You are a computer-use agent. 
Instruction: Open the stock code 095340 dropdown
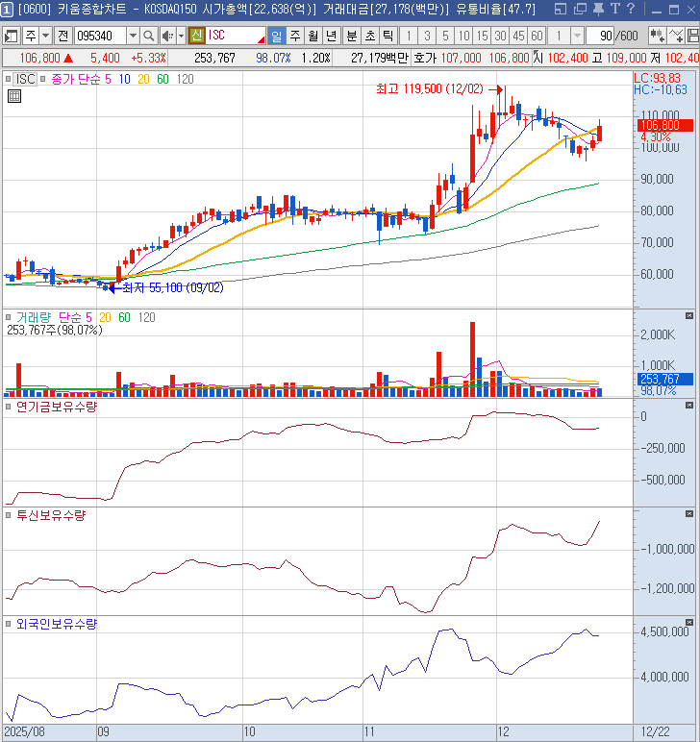point(132,36)
